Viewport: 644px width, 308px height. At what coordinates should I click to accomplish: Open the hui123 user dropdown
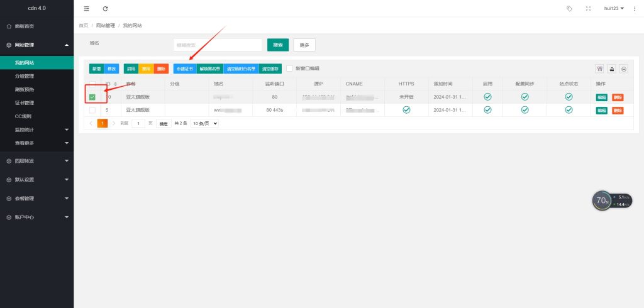click(614, 9)
